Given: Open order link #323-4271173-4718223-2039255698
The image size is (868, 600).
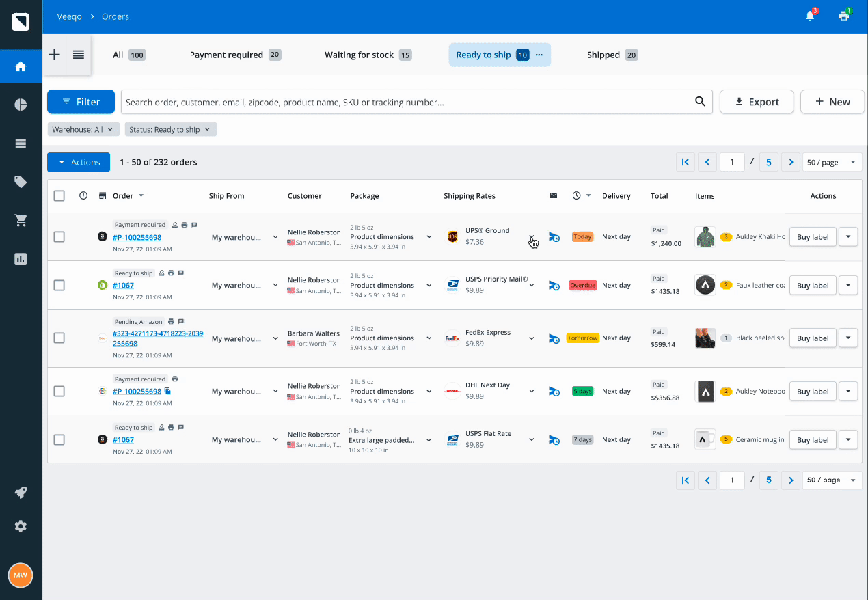Looking at the screenshot, I should coord(158,338).
